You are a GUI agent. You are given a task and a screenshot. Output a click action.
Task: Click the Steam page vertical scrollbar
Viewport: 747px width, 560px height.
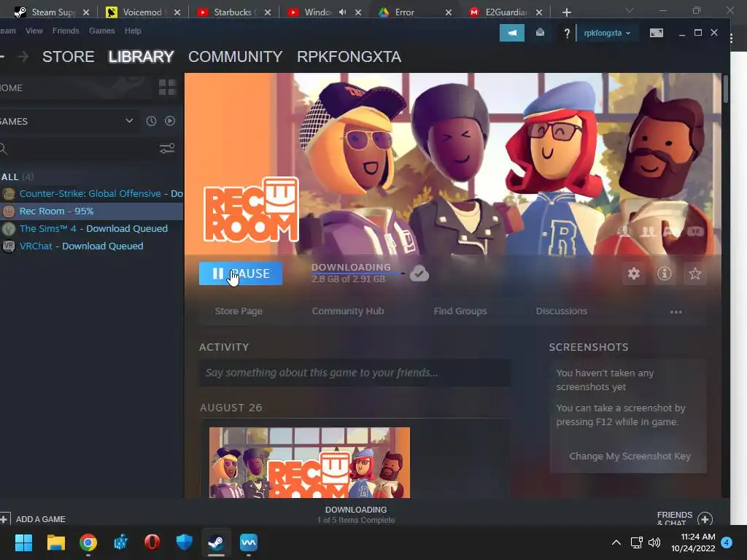pyautogui.click(x=726, y=88)
